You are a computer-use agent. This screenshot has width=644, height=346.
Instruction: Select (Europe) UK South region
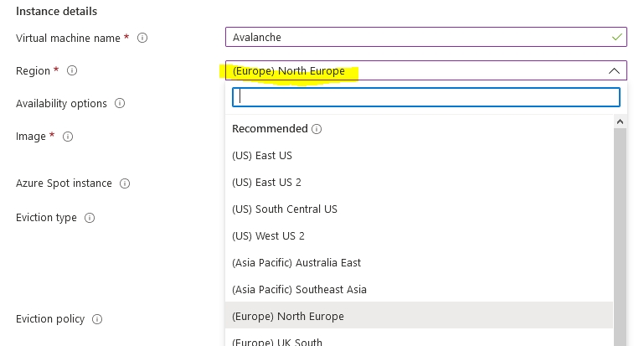point(277,341)
